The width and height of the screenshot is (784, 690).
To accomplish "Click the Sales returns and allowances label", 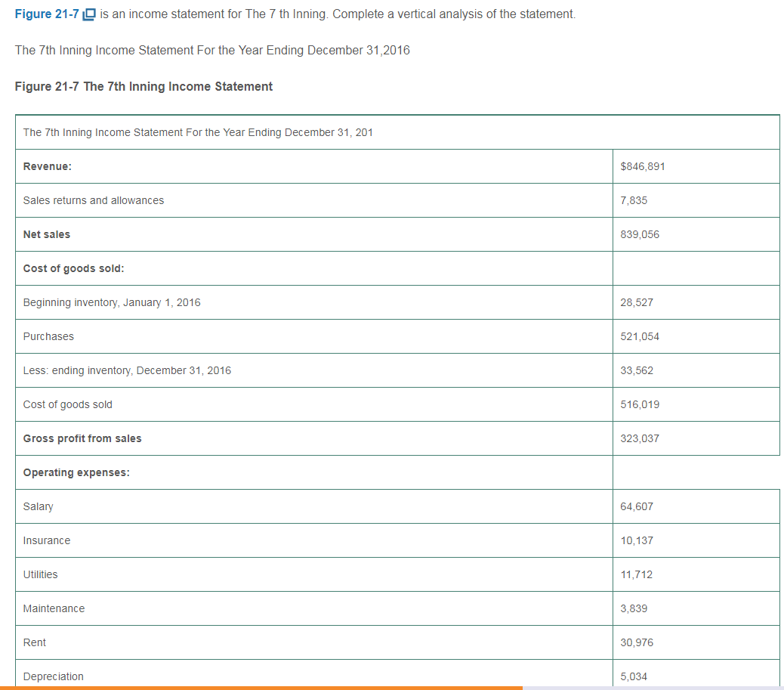I will (x=94, y=200).
